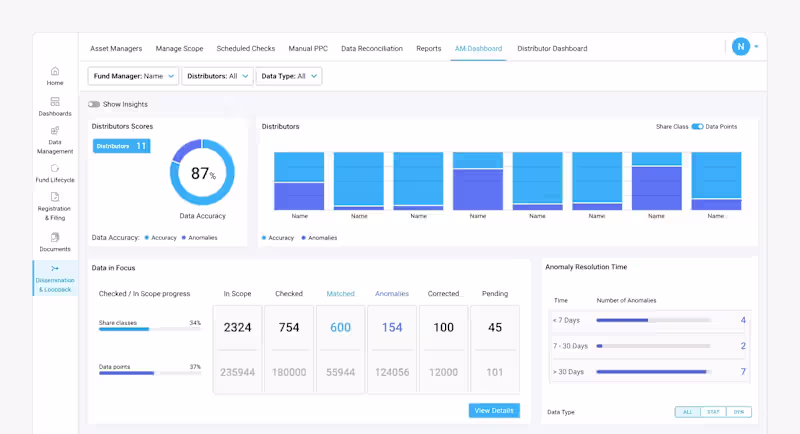Click the View Details button
The image size is (800, 434).
click(x=494, y=411)
